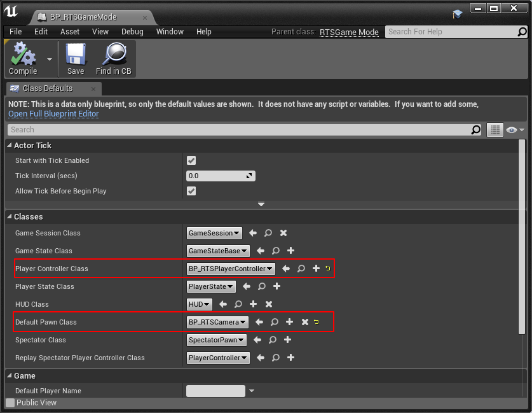The image size is (532, 413).
Task: Clear the Default Pawn Class value
Action: tap(305, 322)
